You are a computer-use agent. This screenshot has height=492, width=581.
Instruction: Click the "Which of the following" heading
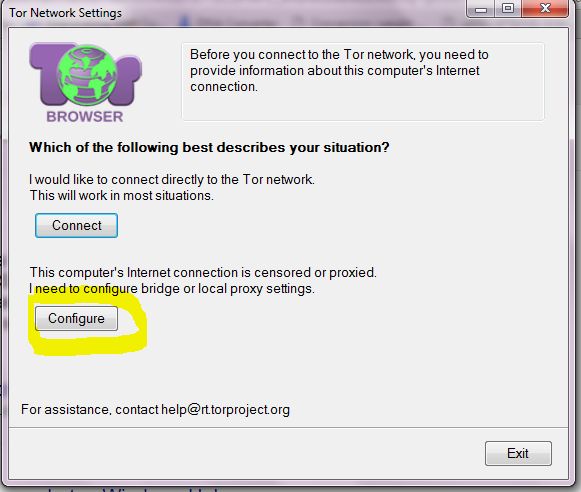[209, 147]
